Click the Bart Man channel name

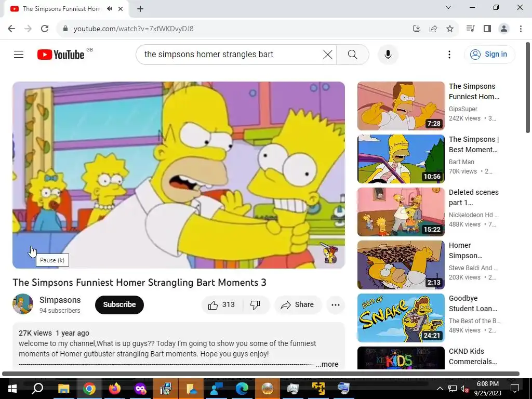[461, 162]
